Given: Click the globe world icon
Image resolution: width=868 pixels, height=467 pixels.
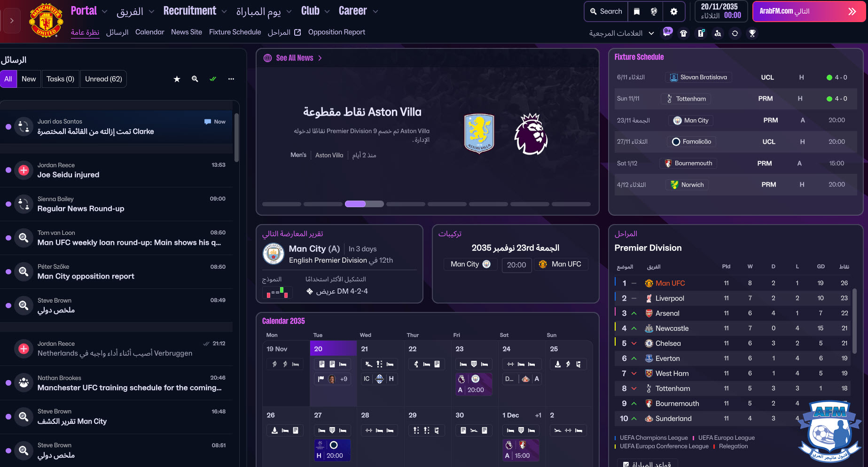Looking at the screenshot, I should [x=654, y=12].
